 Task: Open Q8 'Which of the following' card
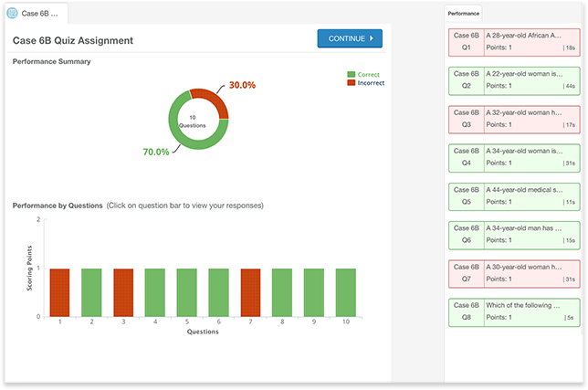click(514, 311)
